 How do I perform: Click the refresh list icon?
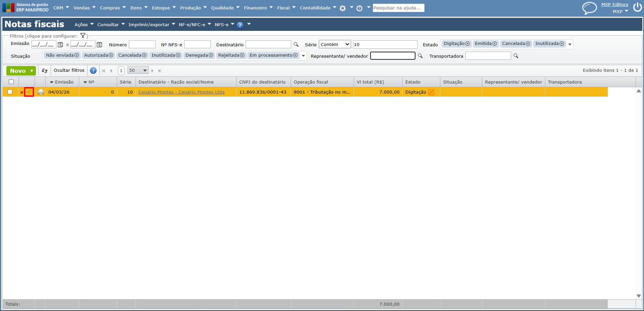tap(45, 70)
